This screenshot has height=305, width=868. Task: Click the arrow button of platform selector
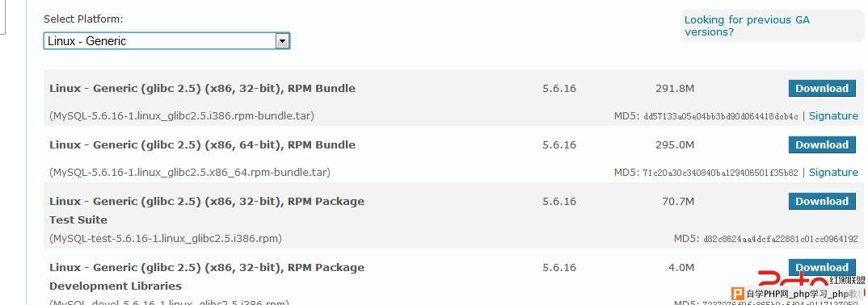282,41
